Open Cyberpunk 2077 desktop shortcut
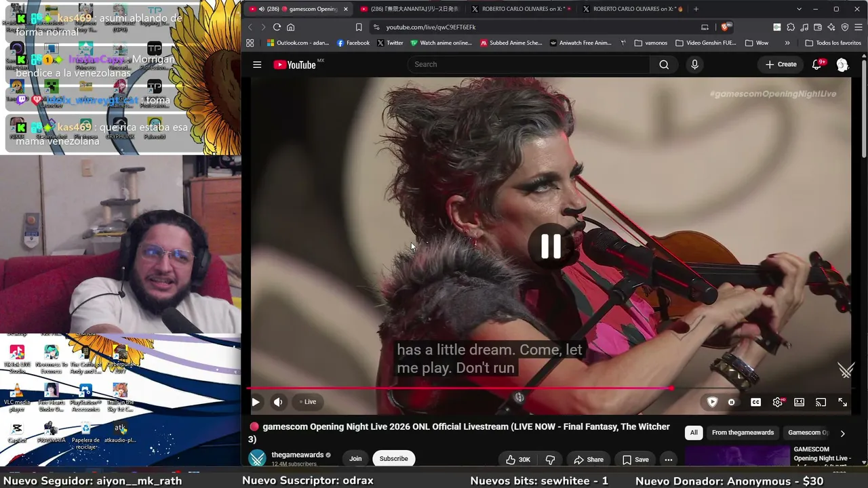This screenshot has height=488, width=868. (120, 359)
